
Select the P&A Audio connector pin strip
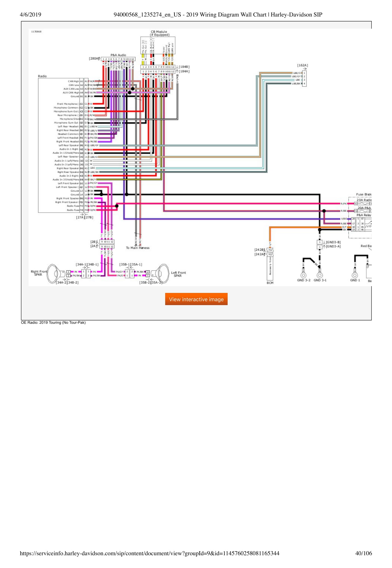pos(118,59)
